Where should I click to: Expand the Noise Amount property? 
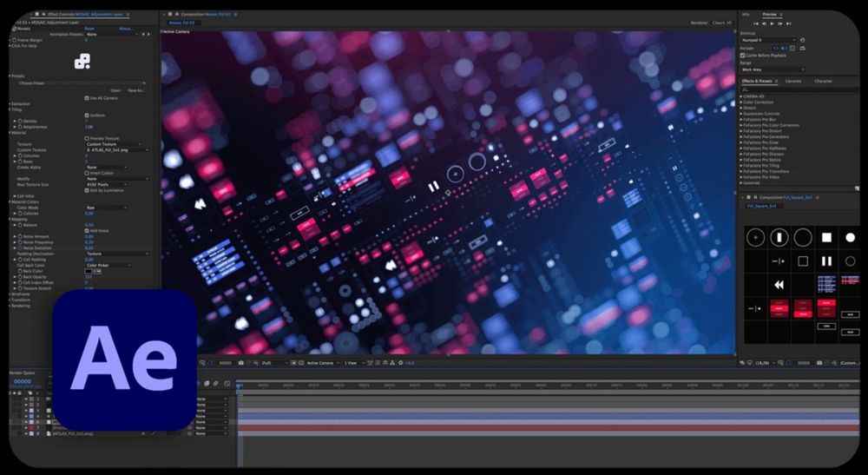(x=15, y=237)
